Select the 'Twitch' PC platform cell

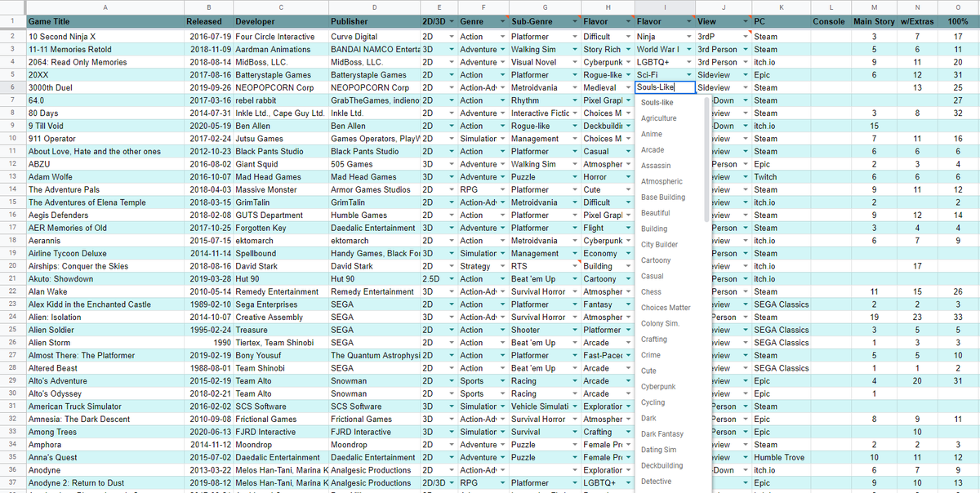[780, 177]
